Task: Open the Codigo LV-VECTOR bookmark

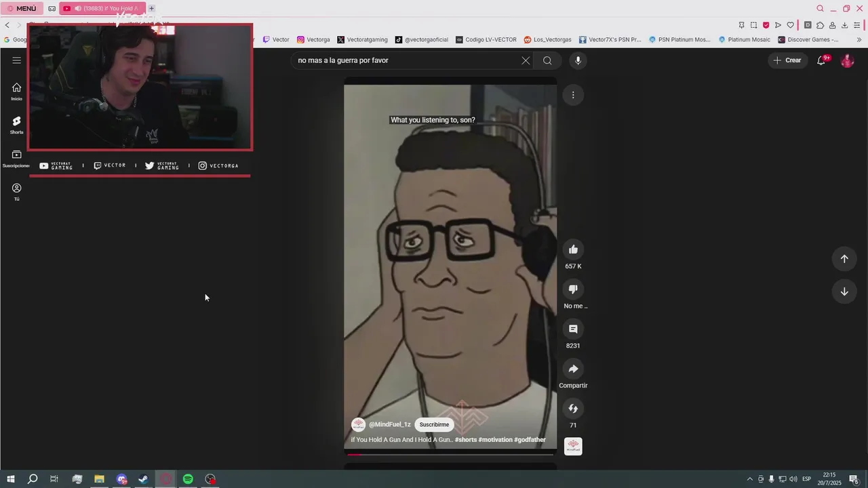Action: (x=486, y=39)
